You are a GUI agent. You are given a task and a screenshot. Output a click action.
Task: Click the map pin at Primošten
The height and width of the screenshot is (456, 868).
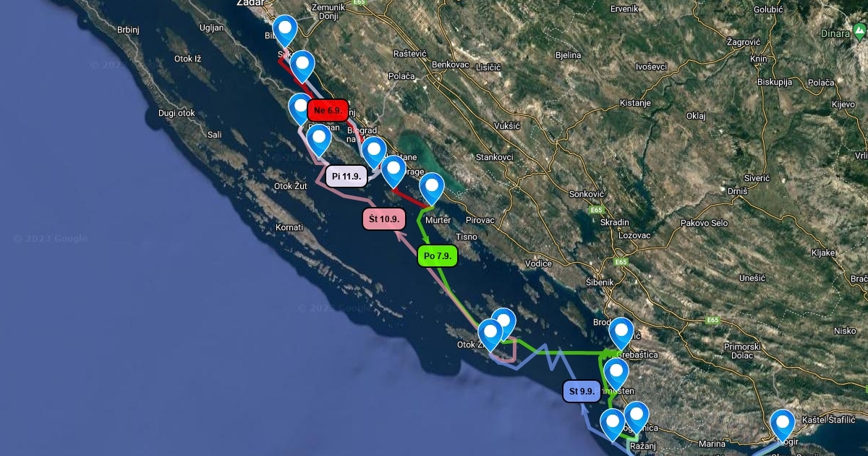616,375
